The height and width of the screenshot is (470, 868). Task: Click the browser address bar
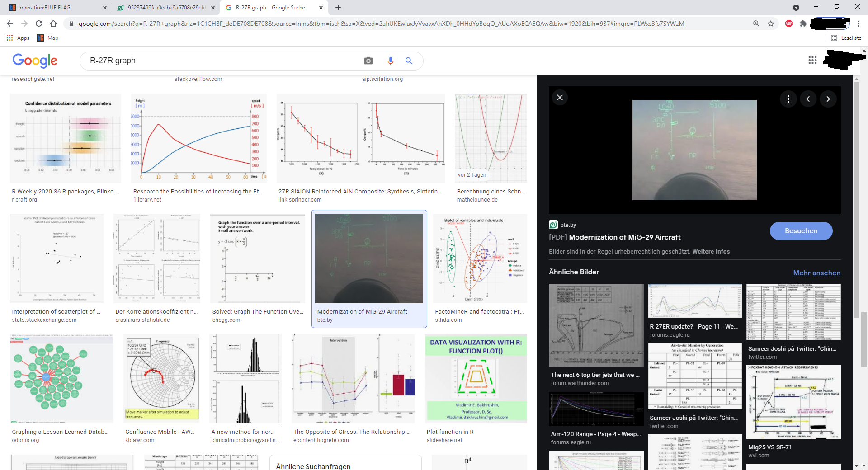tap(407, 23)
